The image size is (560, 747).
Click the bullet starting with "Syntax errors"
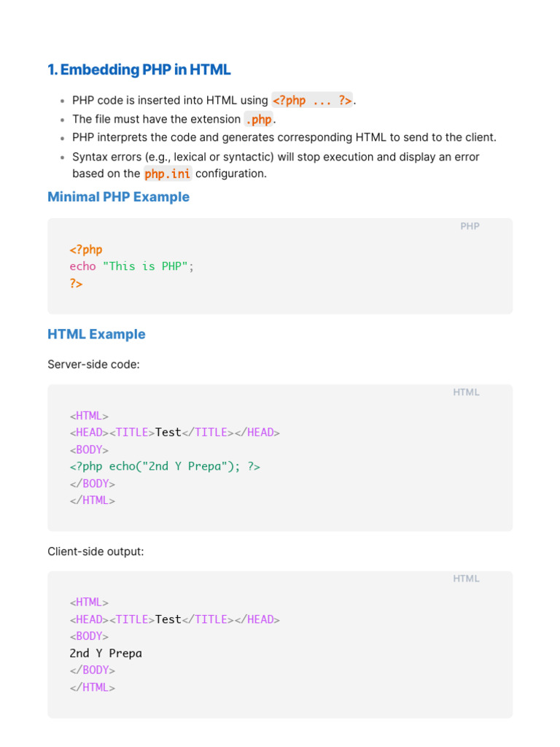tap(276, 157)
